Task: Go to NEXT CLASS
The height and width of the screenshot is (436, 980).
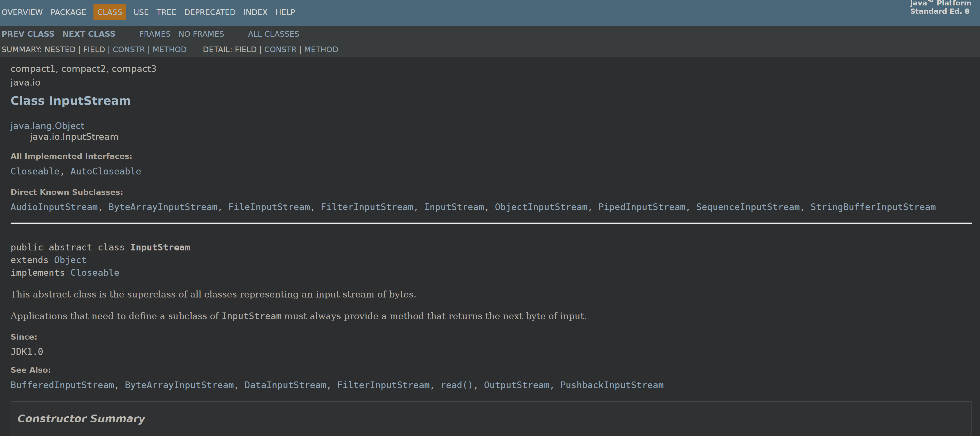Action: pyautogui.click(x=89, y=34)
